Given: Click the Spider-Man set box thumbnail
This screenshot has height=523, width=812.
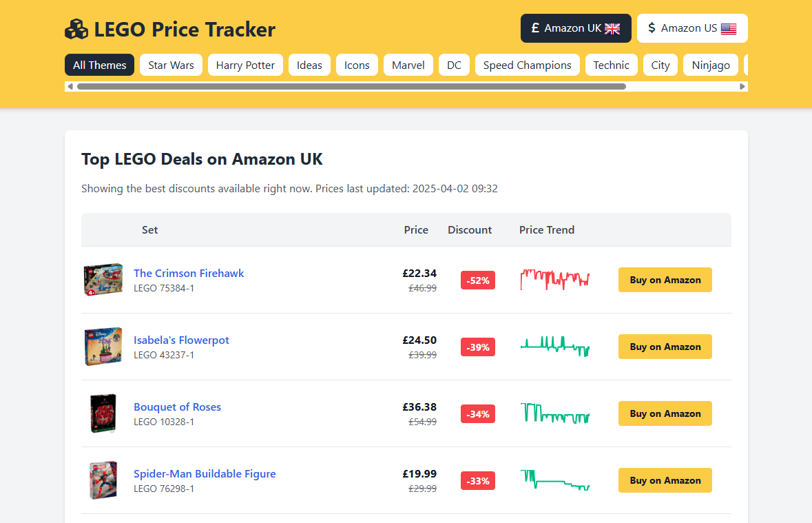Looking at the screenshot, I should pyautogui.click(x=103, y=480).
